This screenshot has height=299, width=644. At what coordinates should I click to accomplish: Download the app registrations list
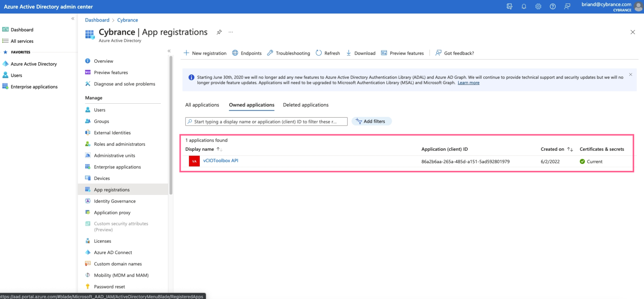coord(361,53)
